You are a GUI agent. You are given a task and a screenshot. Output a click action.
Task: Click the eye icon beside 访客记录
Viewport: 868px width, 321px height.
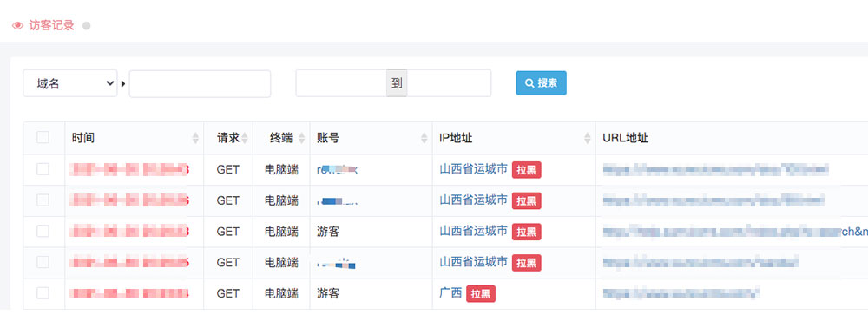(x=17, y=25)
